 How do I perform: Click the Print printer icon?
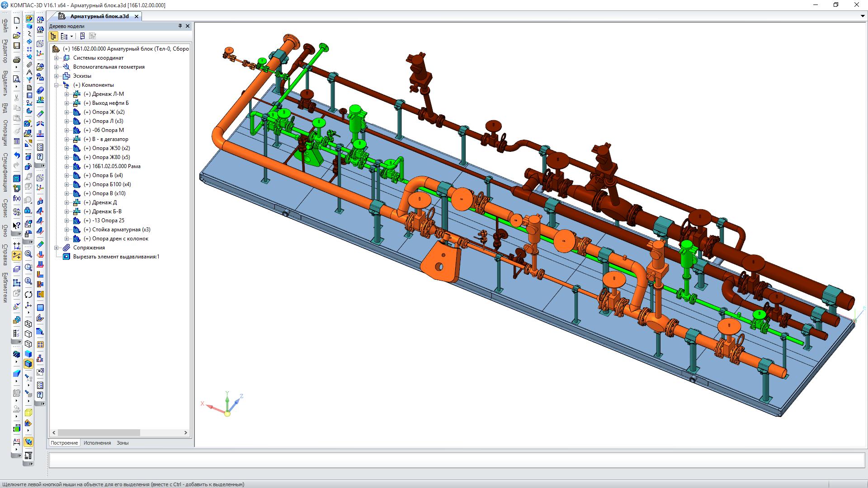17,60
